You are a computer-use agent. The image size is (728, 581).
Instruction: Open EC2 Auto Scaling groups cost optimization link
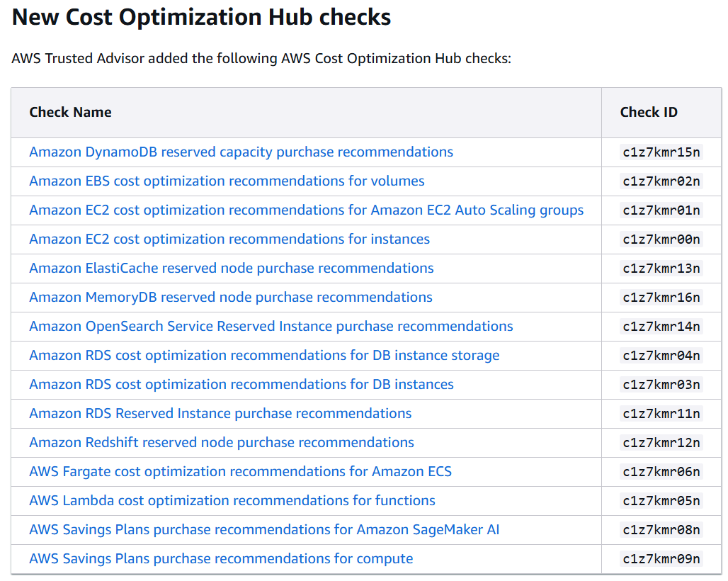click(x=307, y=210)
